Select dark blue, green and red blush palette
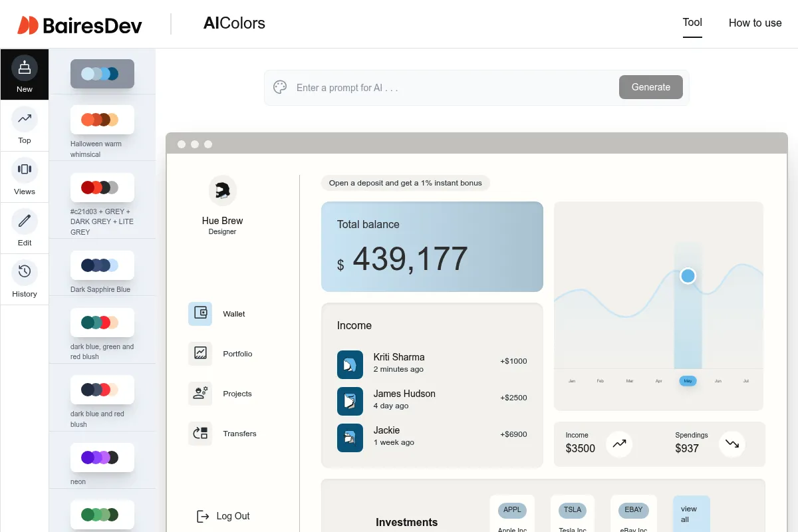The height and width of the screenshot is (532, 798). (x=102, y=323)
